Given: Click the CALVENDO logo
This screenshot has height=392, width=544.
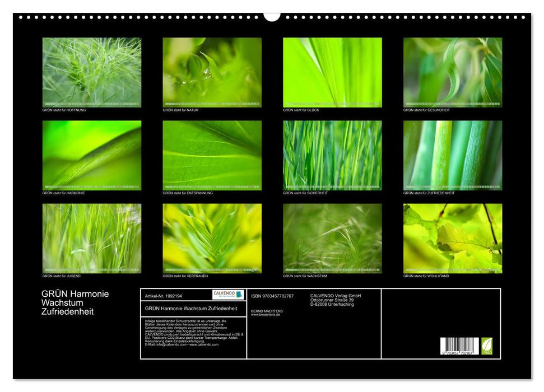Looking at the screenshot, I should point(228,295).
